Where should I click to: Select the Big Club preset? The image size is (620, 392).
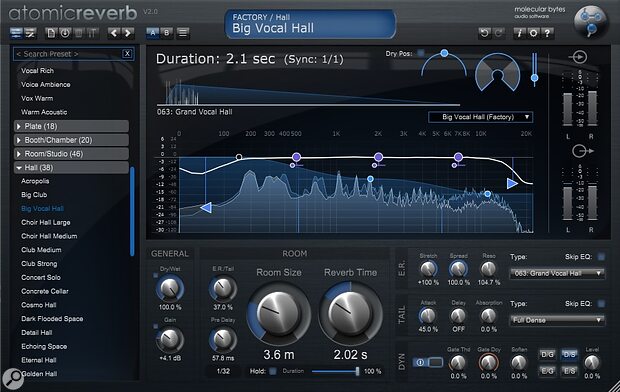point(34,195)
